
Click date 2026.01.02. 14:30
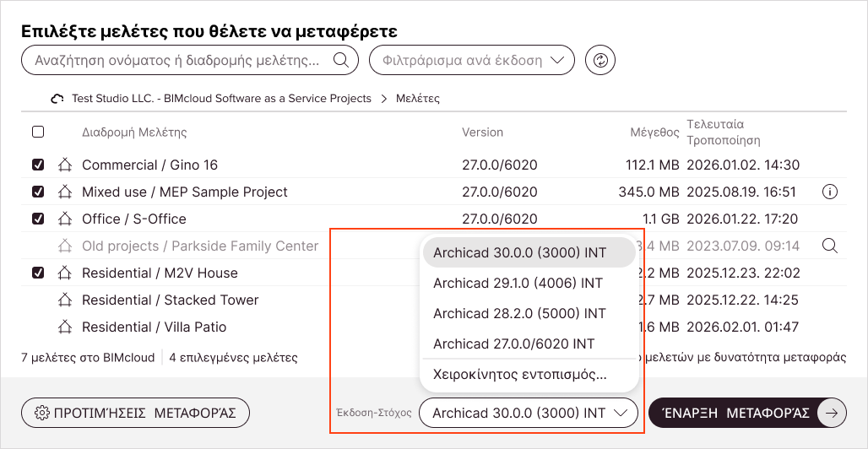[x=743, y=165]
